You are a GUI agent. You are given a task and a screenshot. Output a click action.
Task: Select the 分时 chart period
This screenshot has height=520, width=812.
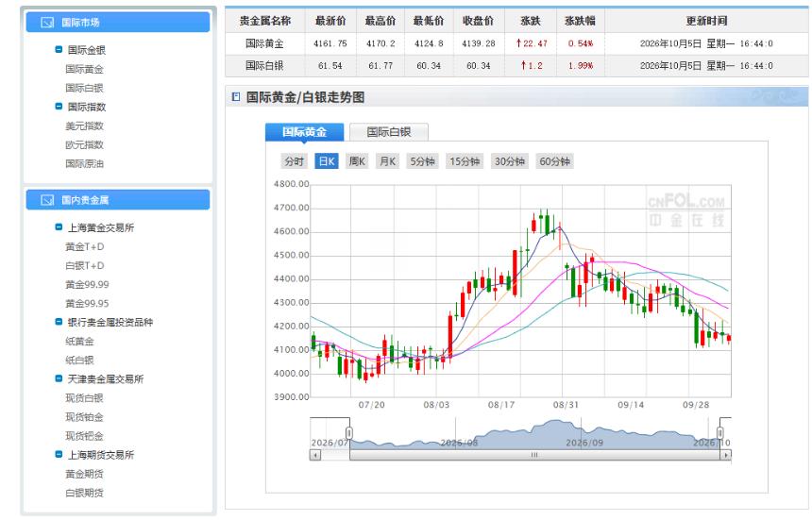click(x=295, y=161)
